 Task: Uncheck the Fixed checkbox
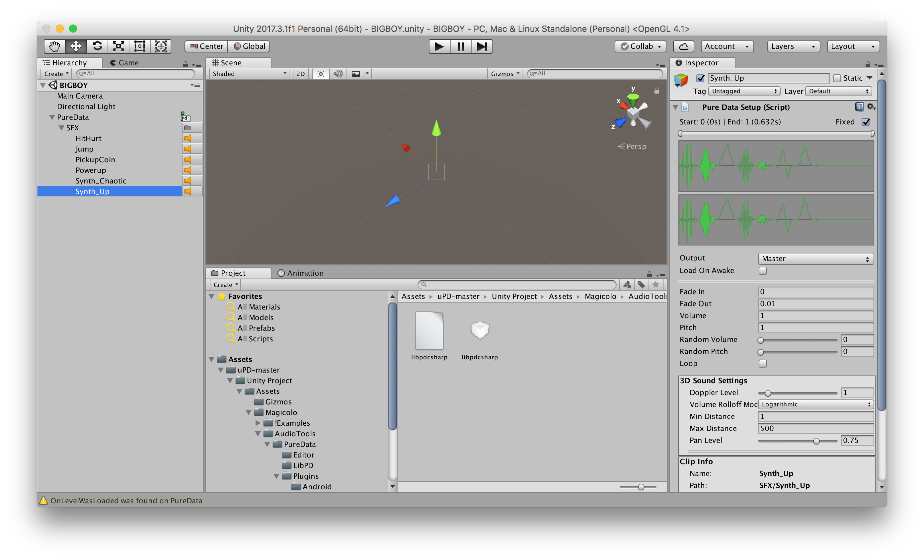pyautogui.click(x=866, y=122)
